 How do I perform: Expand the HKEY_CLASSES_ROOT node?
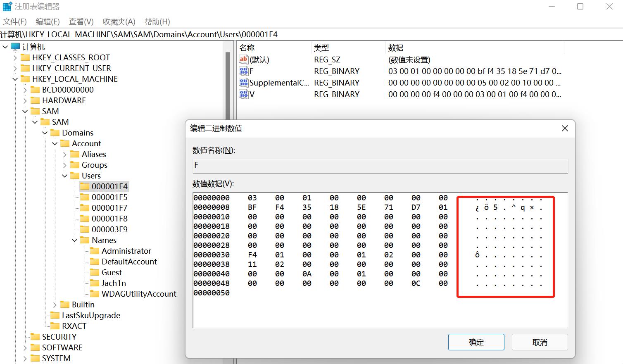point(15,57)
